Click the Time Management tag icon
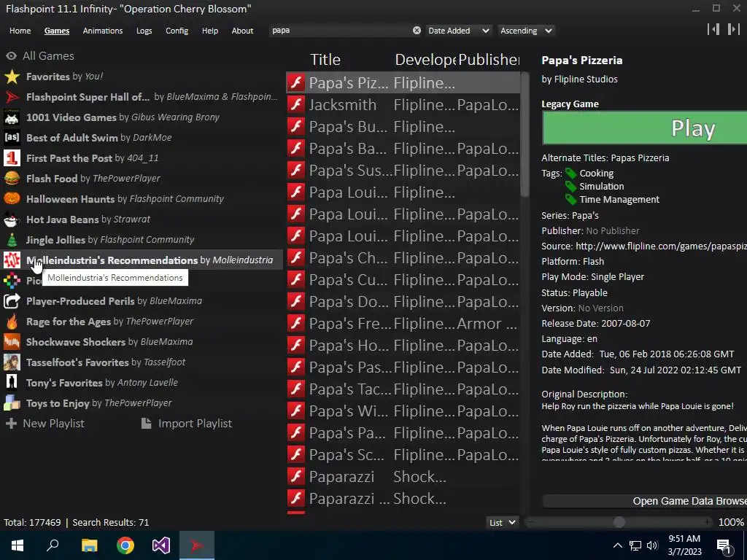Image resolution: width=747 pixels, height=560 pixels. pyautogui.click(x=570, y=200)
